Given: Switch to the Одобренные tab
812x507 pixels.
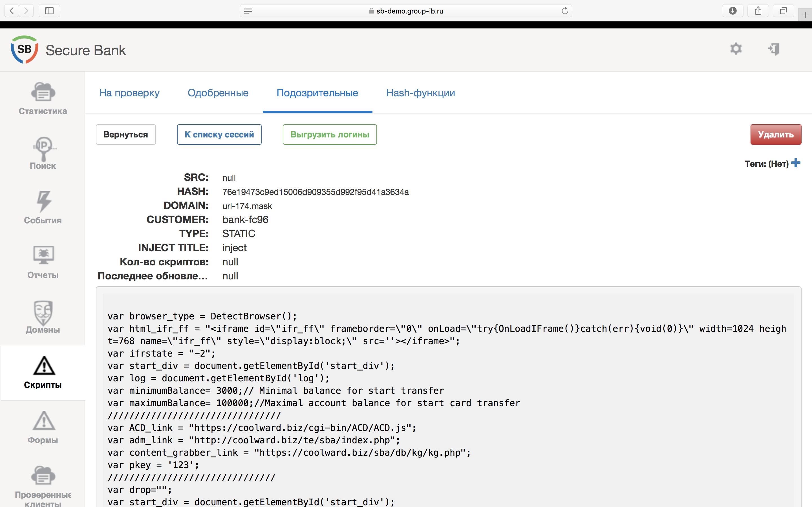Looking at the screenshot, I should 218,93.
